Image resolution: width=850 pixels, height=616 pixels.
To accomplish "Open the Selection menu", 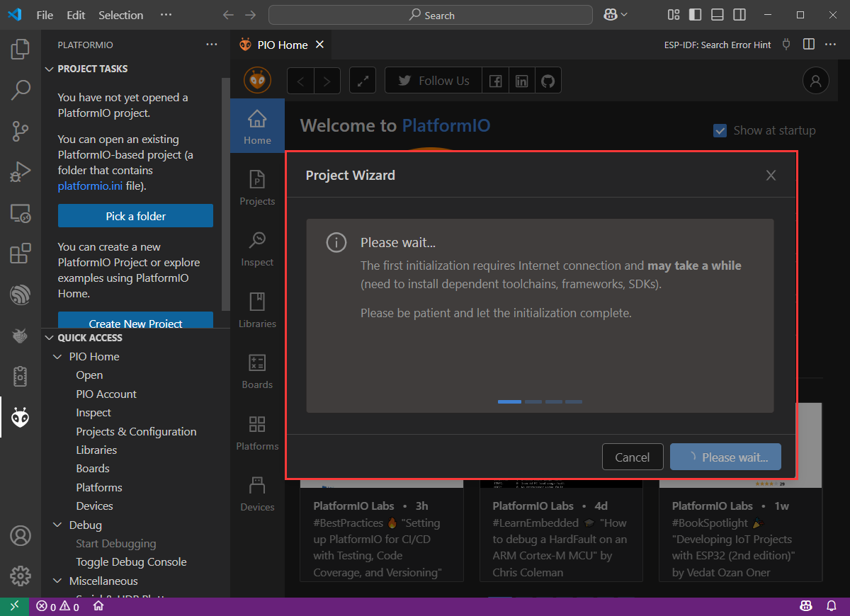I will pos(120,15).
